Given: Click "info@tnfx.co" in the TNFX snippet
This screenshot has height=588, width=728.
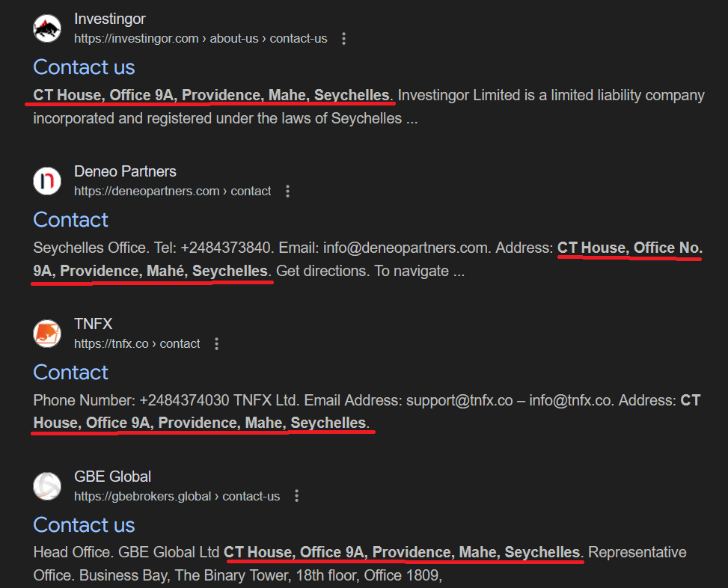Looking at the screenshot, I should tap(571, 400).
